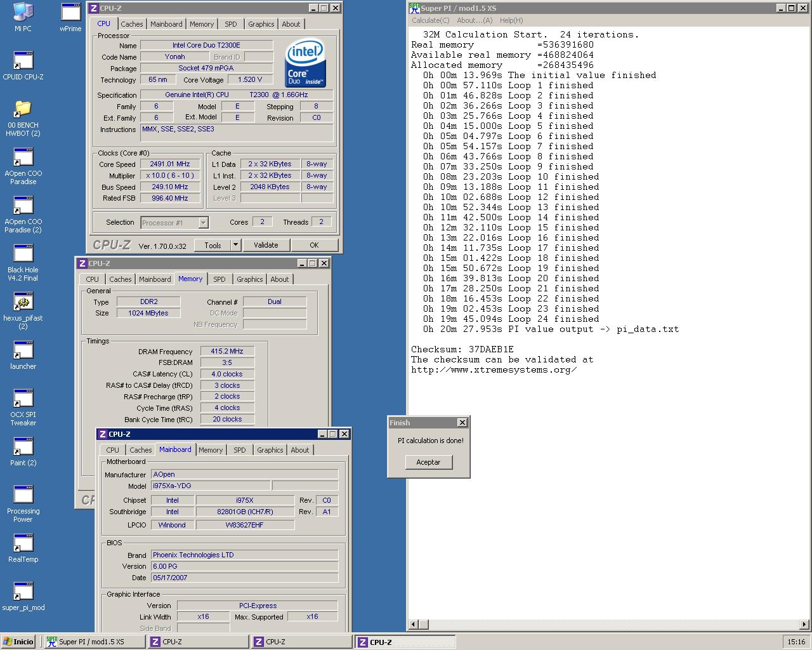Click OK in the top CPU-Z window
Image resolution: width=812 pixels, height=650 pixels.
click(x=314, y=245)
